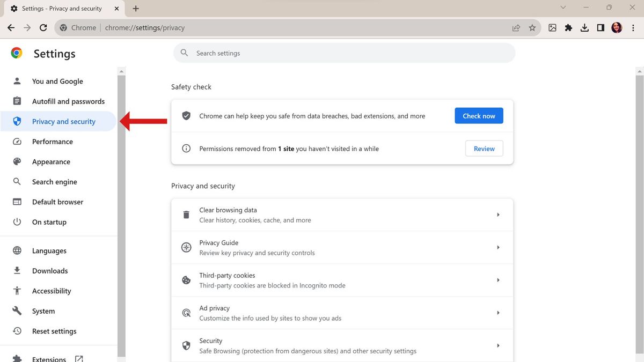Open the side panel icon
Viewport: 644px width, 362px height.
coord(601,27)
